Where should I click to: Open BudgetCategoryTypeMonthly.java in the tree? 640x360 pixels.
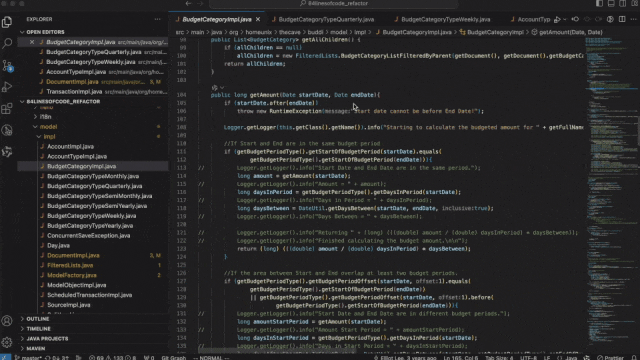click(x=93, y=176)
